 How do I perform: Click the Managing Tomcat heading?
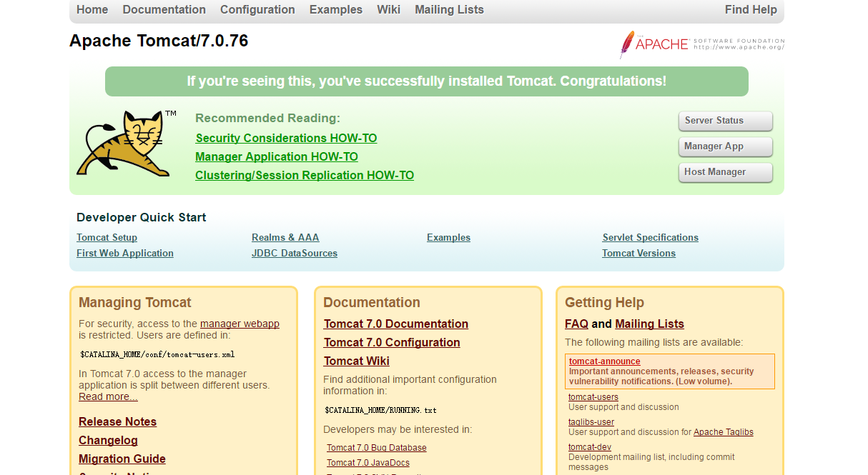point(135,303)
